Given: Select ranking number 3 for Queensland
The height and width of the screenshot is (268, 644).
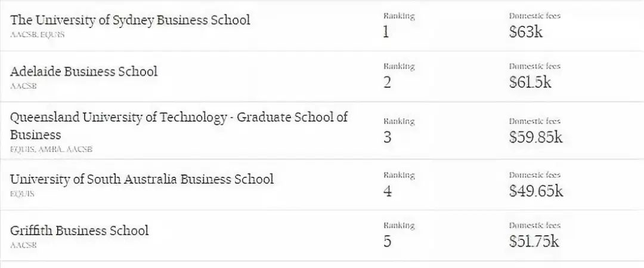Looking at the screenshot, I should point(387,137).
